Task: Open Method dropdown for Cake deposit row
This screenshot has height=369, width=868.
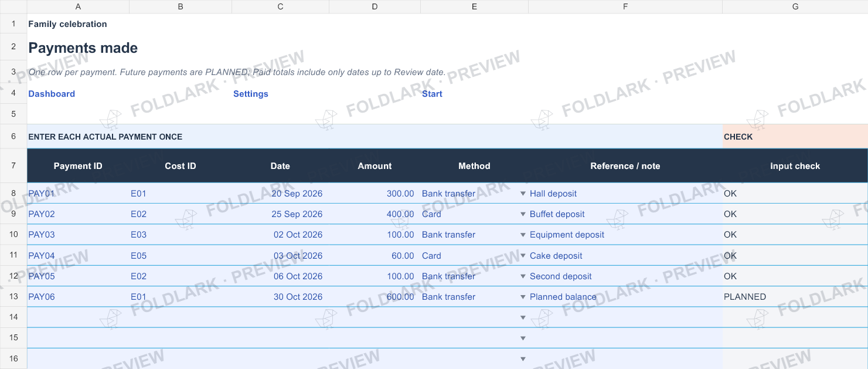Action: [523, 256]
